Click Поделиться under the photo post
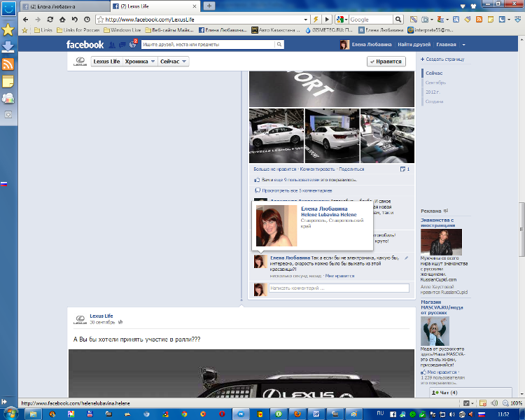 [351, 169]
